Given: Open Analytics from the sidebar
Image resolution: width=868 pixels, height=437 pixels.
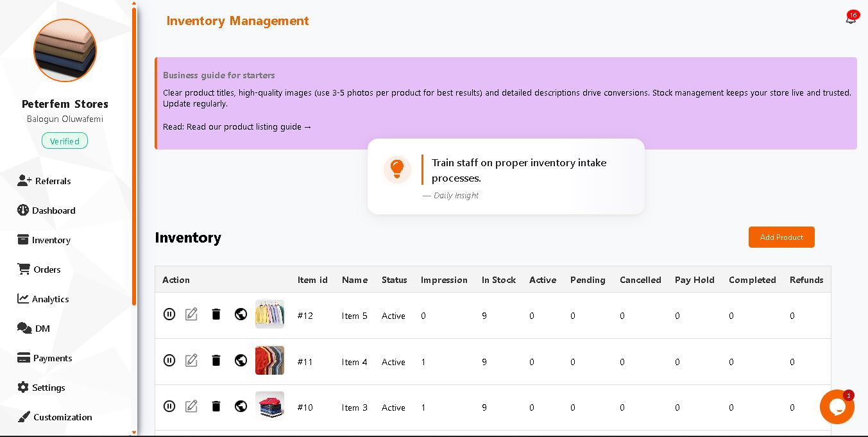Looking at the screenshot, I should (50, 299).
